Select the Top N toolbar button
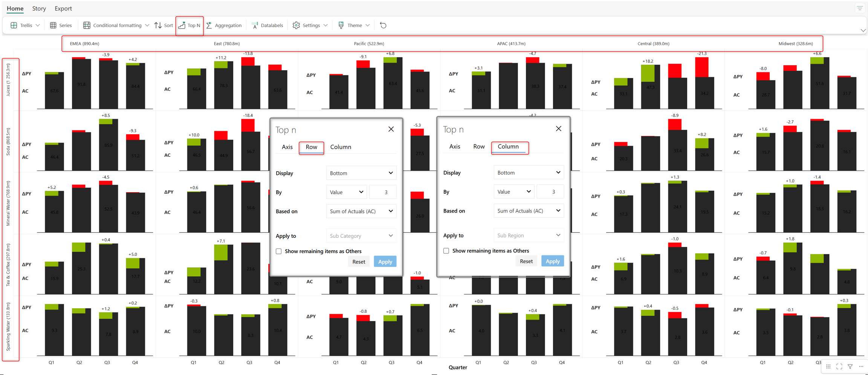The image size is (868, 375). [189, 25]
